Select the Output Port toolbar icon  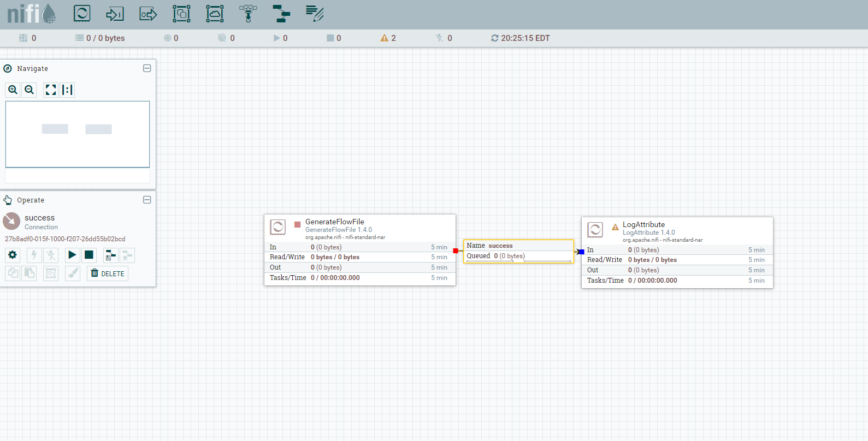148,14
